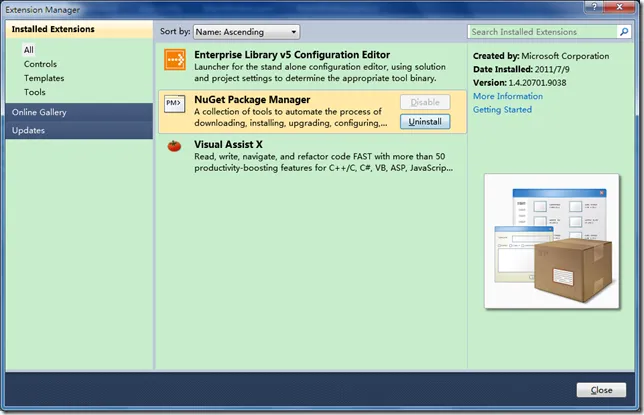Select NuGet Package Manager title
Viewport: 644px width, 415px height.
pyautogui.click(x=252, y=99)
